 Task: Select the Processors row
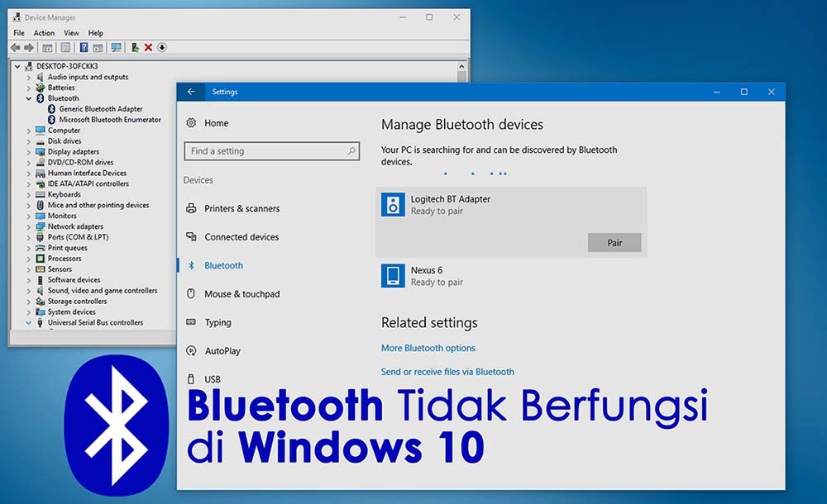coord(65,259)
